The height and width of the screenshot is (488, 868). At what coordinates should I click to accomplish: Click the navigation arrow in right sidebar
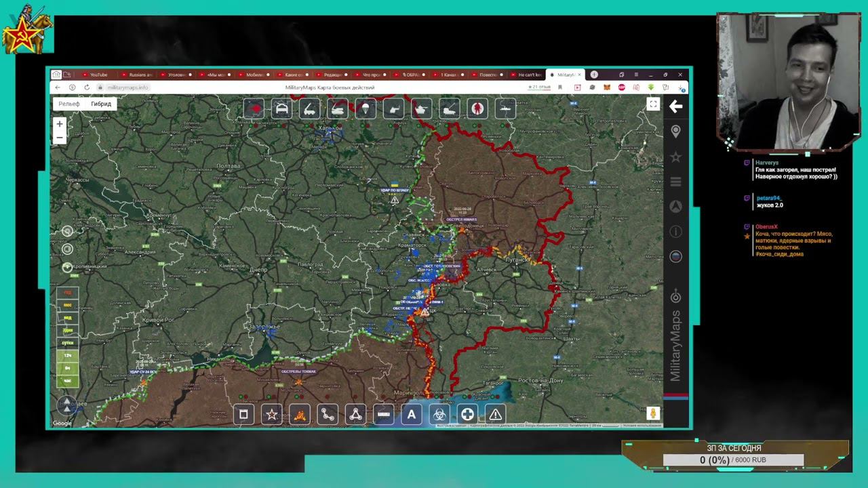click(x=675, y=206)
